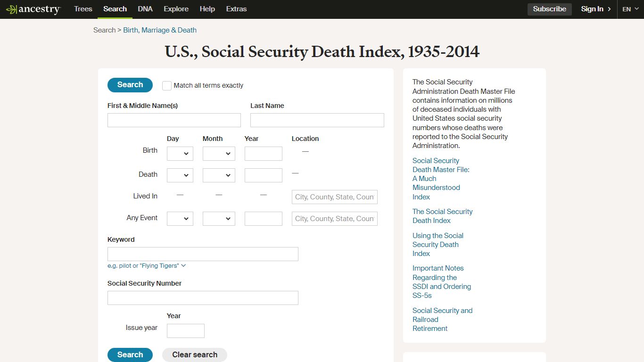Image resolution: width=644 pixels, height=362 pixels.
Task: Open the Any Event Day dropdown
Action: [x=180, y=219]
